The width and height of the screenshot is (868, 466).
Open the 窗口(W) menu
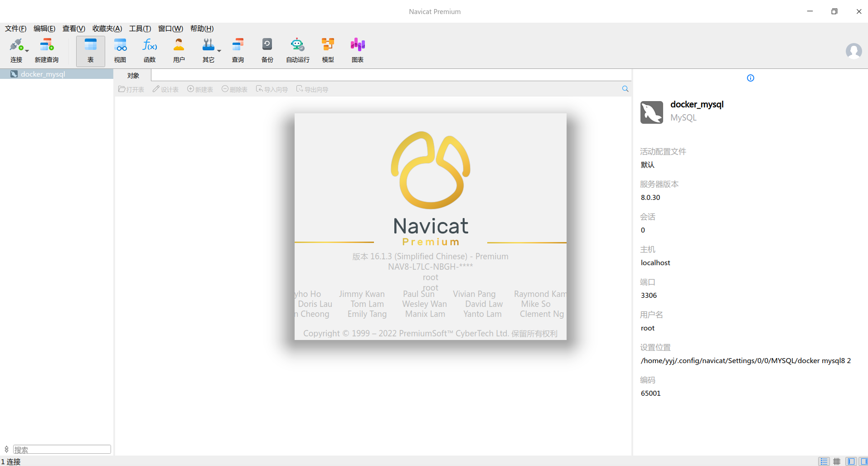pos(171,29)
